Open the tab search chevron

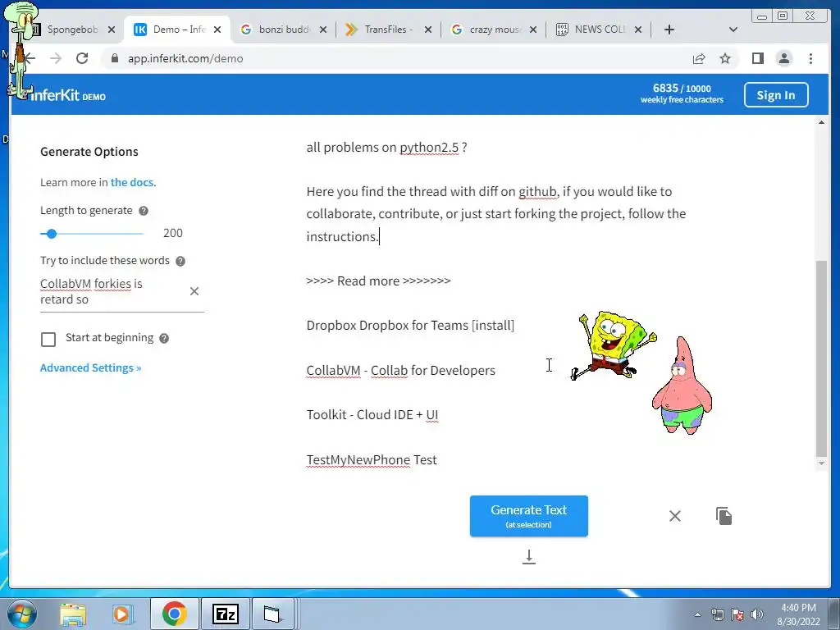pos(733,30)
